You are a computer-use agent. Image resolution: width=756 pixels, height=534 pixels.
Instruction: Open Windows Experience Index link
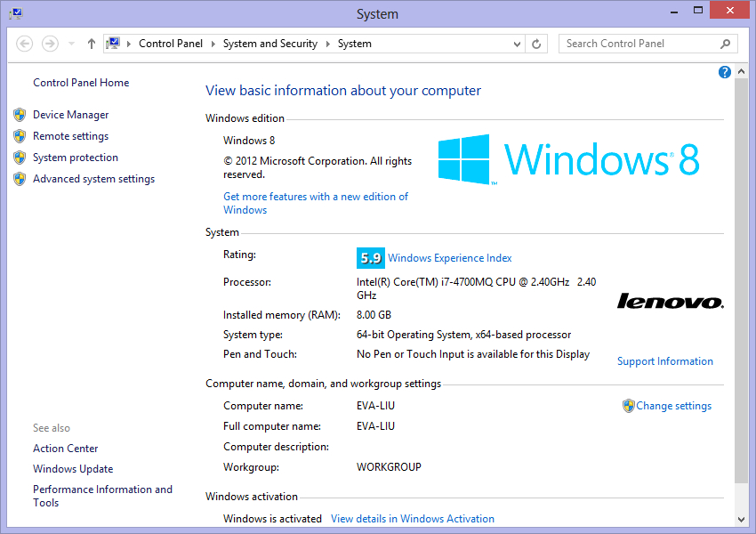[x=449, y=258]
